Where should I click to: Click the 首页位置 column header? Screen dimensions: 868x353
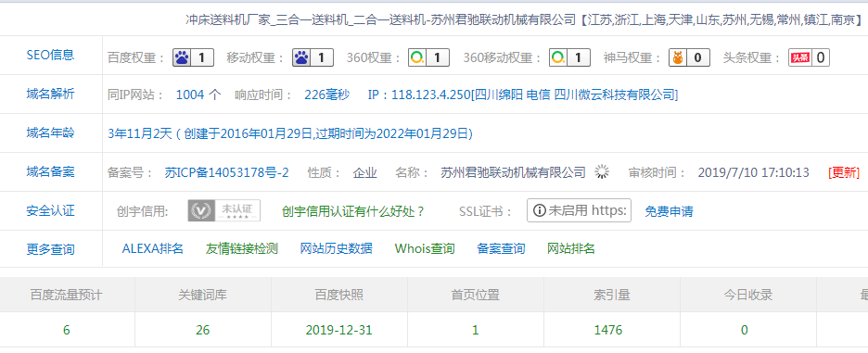[476, 295]
